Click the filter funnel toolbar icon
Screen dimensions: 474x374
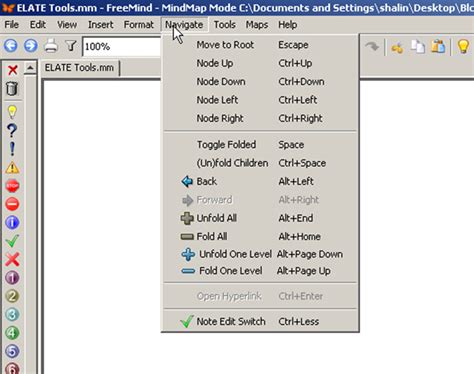71,46
